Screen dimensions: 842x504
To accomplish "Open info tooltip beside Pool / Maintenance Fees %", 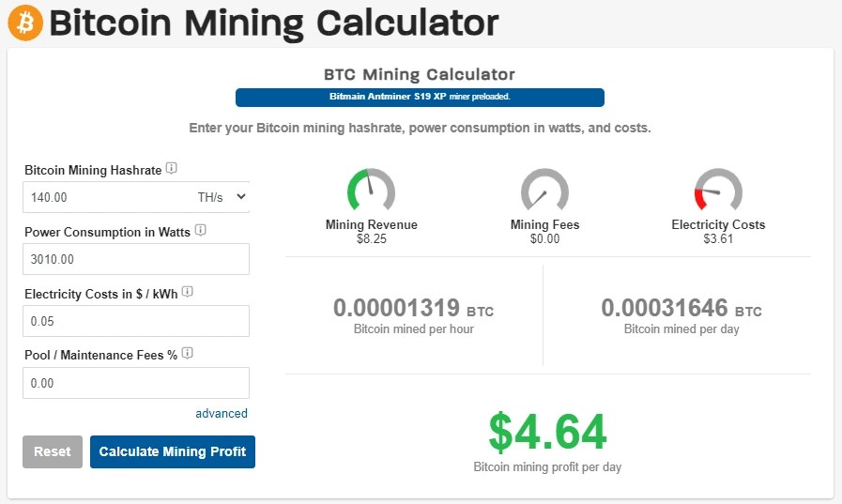I will point(188,353).
